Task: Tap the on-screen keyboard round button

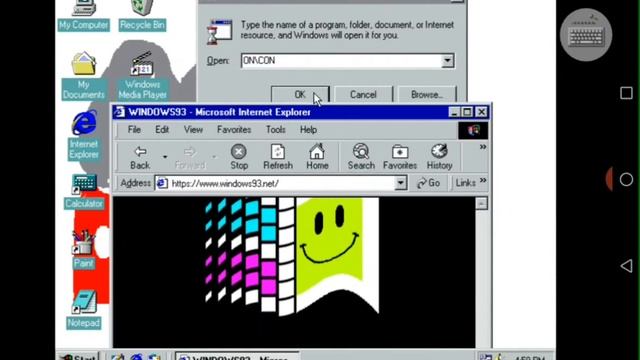Action: (x=586, y=35)
